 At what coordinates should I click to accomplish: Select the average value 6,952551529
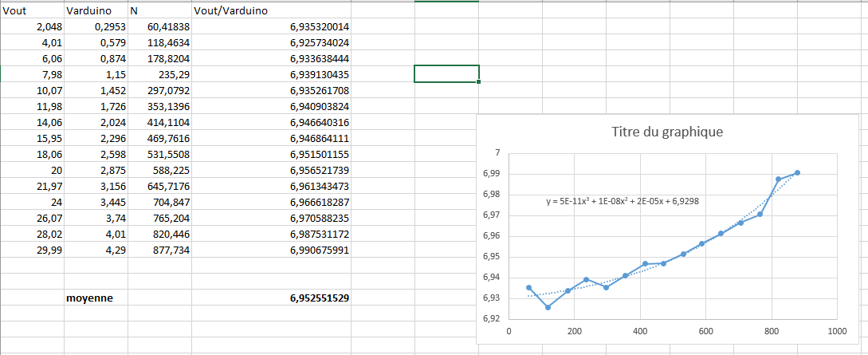pyautogui.click(x=271, y=298)
